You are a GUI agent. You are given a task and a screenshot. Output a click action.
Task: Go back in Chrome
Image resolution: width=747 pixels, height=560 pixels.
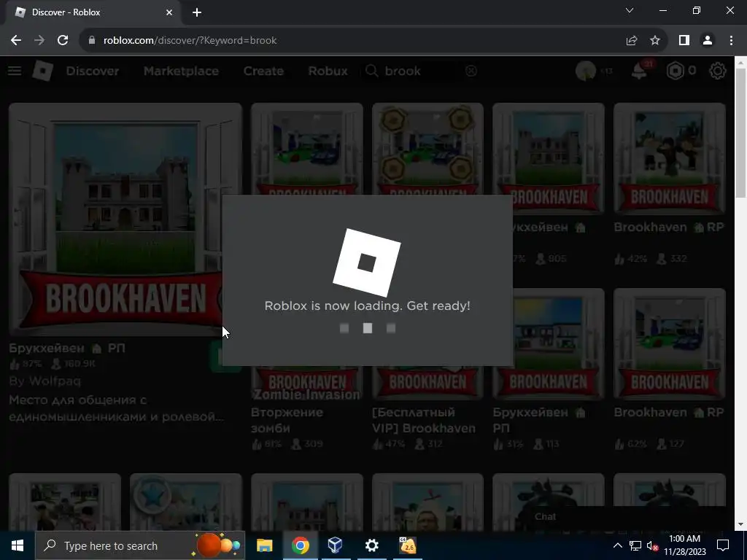point(16,41)
